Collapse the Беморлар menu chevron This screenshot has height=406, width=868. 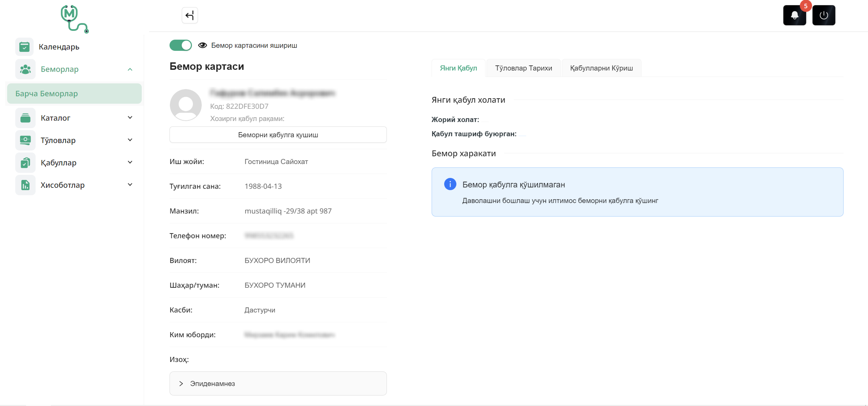pos(130,69)
